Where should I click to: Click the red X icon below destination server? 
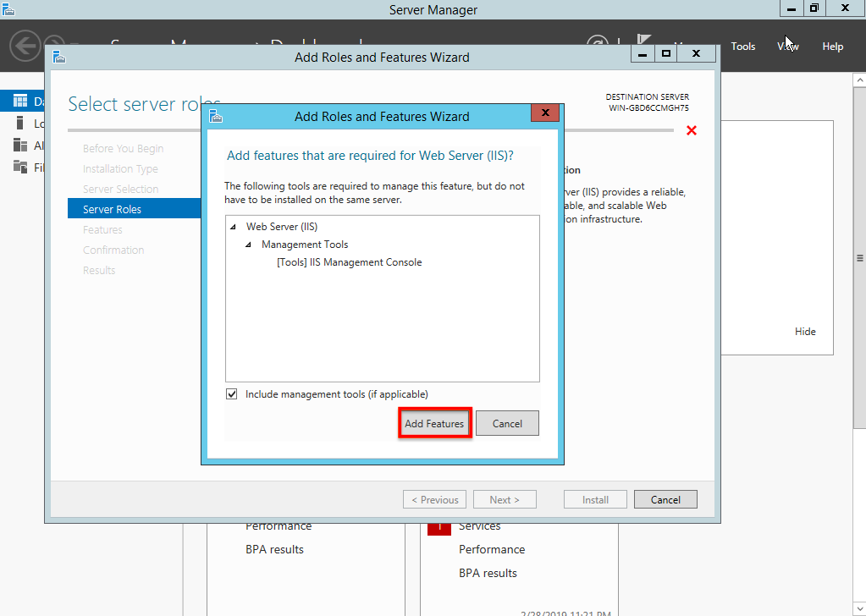(692, 131)
